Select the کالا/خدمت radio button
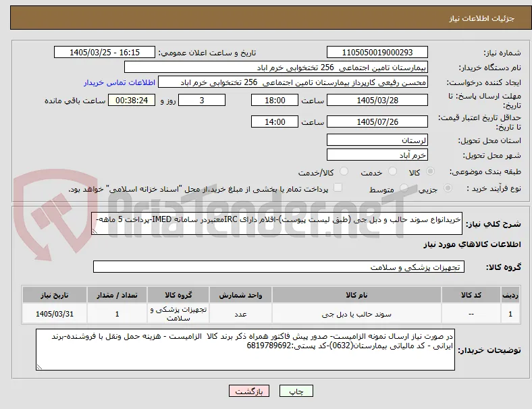 344,171
